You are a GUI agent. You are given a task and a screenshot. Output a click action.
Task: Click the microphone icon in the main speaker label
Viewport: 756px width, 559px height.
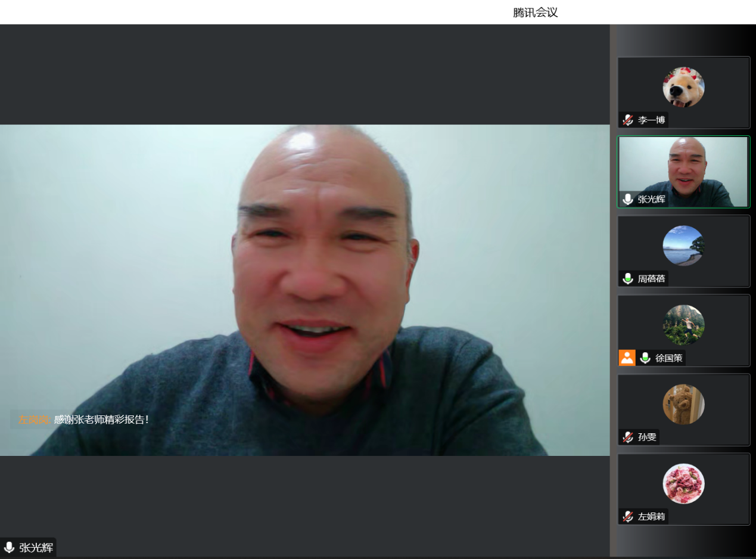(x=9, y=548)
